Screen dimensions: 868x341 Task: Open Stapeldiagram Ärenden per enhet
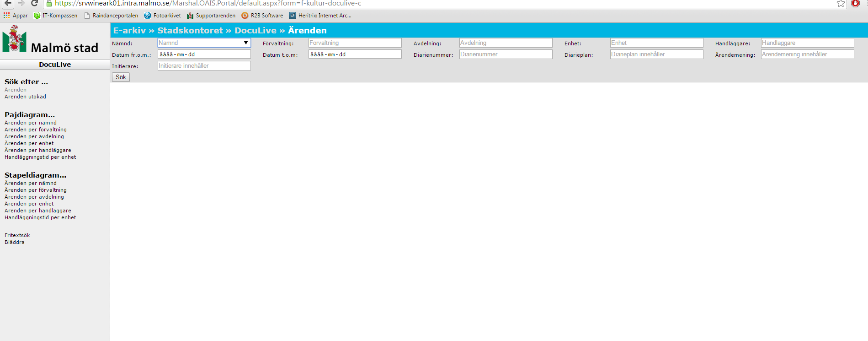pyautogui.click(x=29, y=204)
